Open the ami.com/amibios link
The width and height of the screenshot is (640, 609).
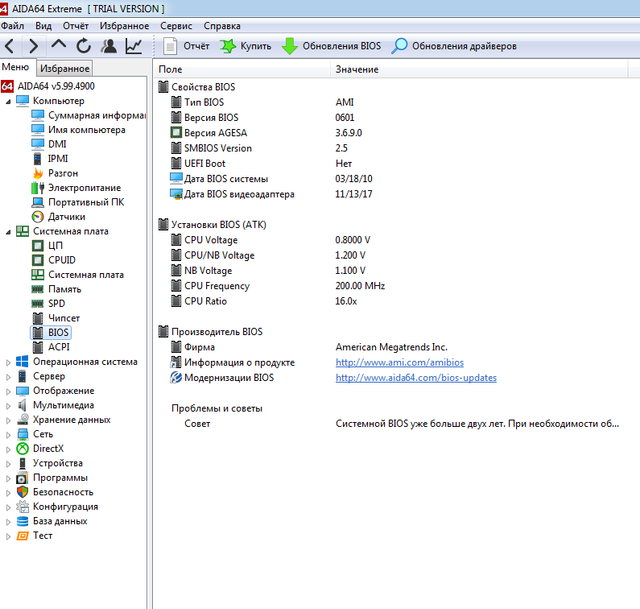(400, 362)
